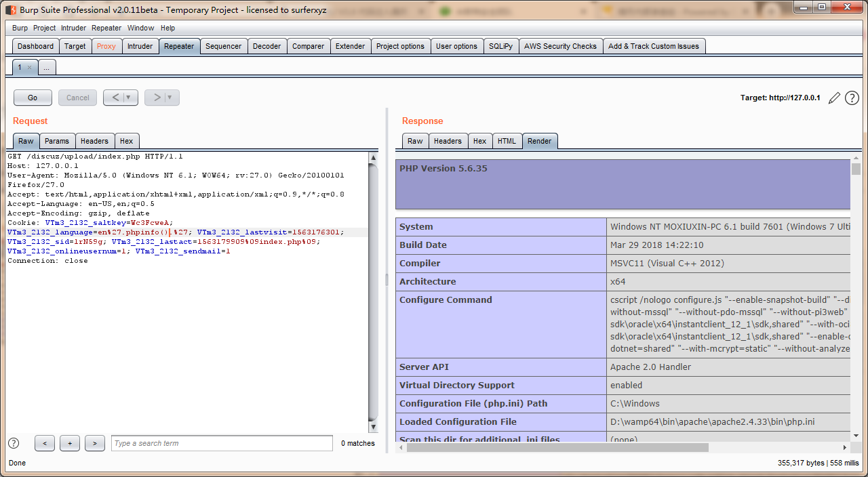Select the Repeater tool tab
Screen dimensions: 868x477
point(179,46)
